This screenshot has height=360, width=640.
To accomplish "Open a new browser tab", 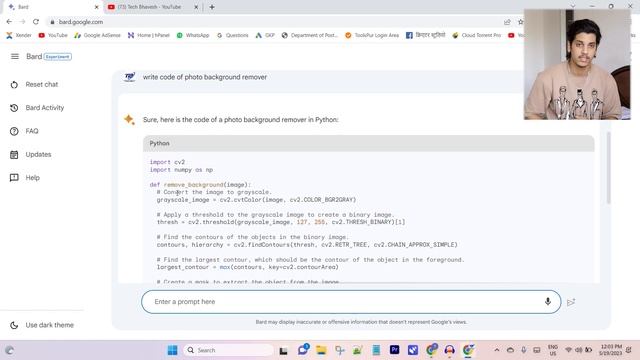I will click(x=212, y=7).
